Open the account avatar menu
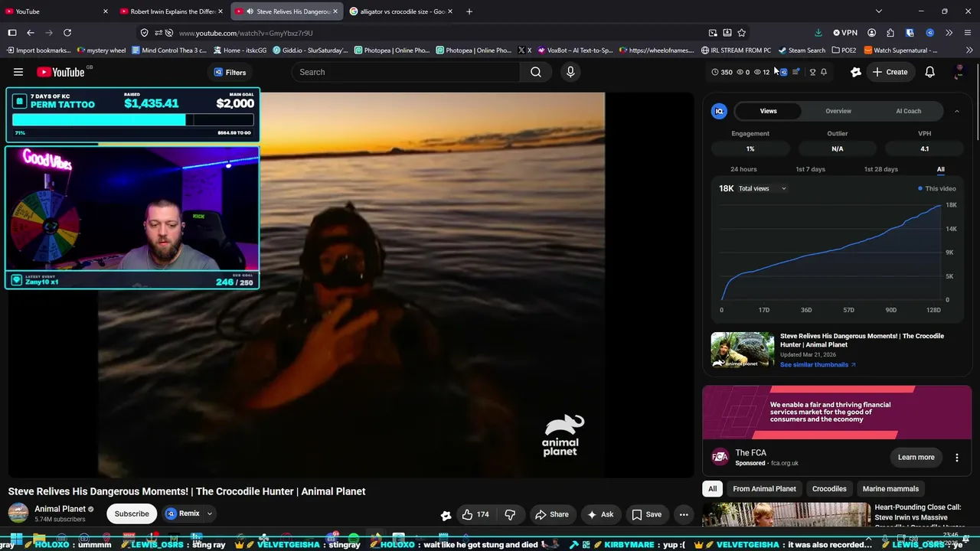Viewport: 980px width, 551px height. pos(959,72)
